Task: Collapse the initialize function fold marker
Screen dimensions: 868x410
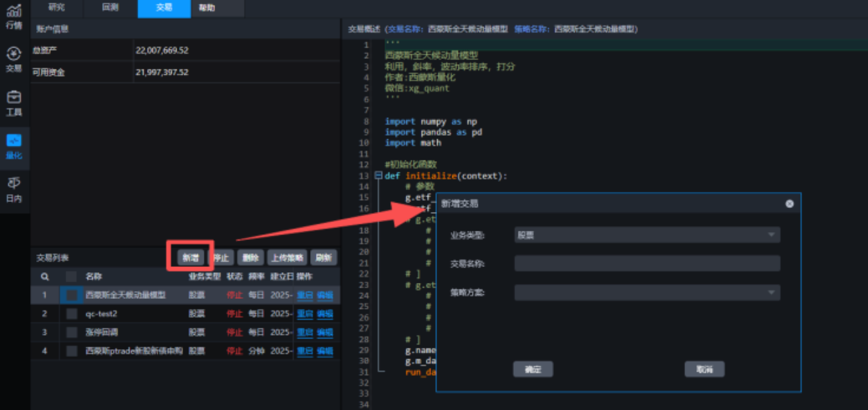Action: click(378, 176)
